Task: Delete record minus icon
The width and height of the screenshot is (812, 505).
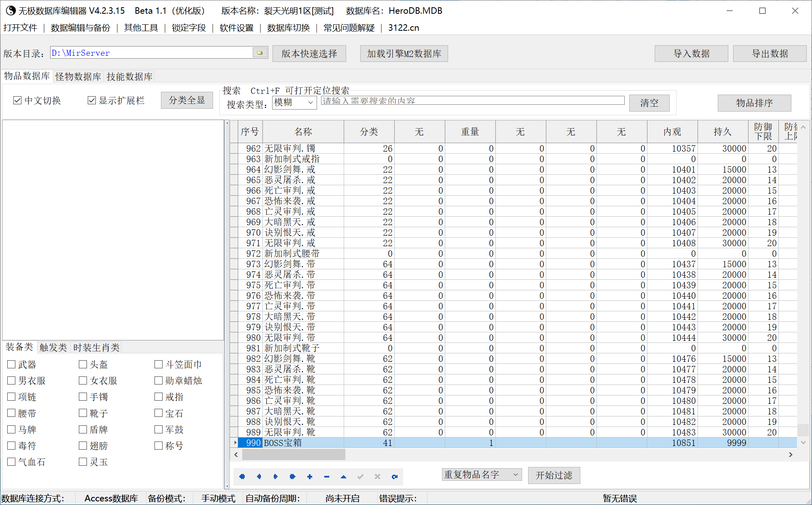Action: click(327, 477)
